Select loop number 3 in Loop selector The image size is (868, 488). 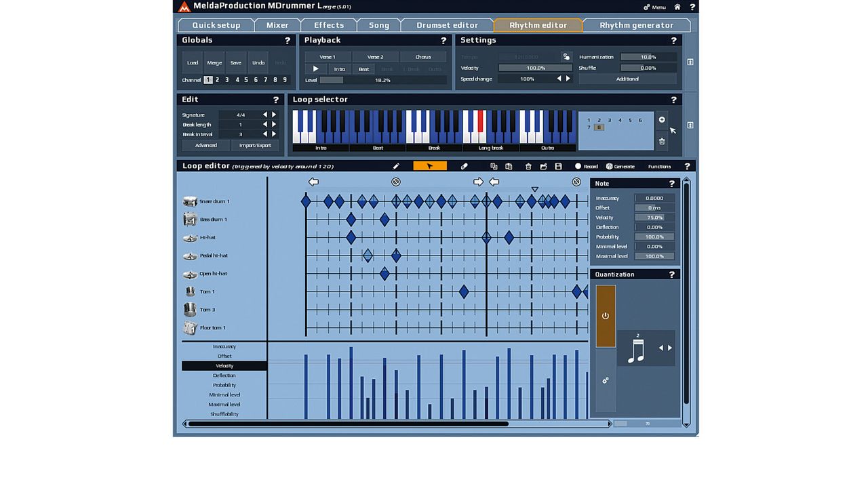click(x=609, y=120)
